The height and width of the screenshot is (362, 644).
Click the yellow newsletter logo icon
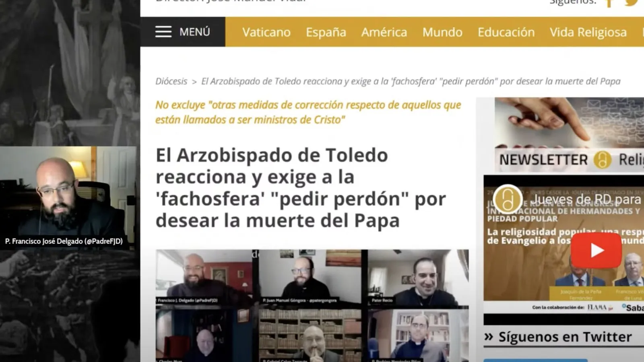tap(602, 160)
